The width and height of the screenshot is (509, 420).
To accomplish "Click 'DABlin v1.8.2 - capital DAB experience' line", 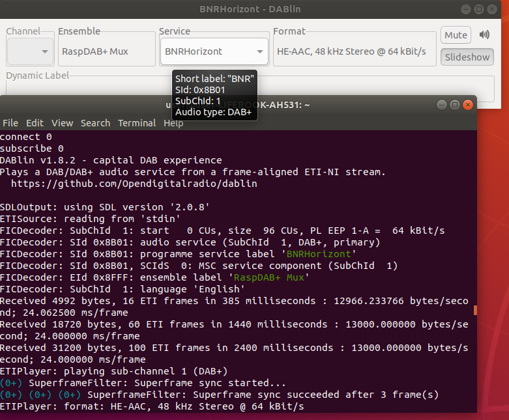I will [x=111, y=160].
